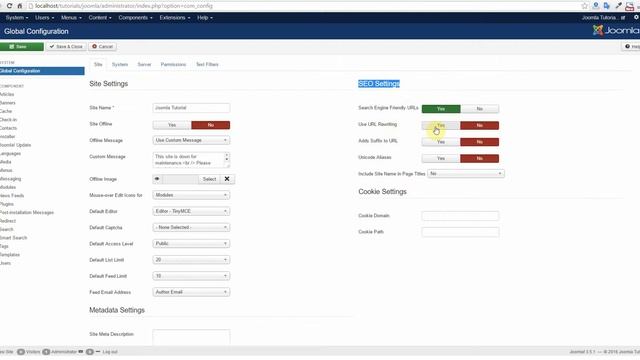The width and height of the screenshot is (640, 360).
Task: Set Search Engine Friendly URLs to No
Action: point(480,109)
